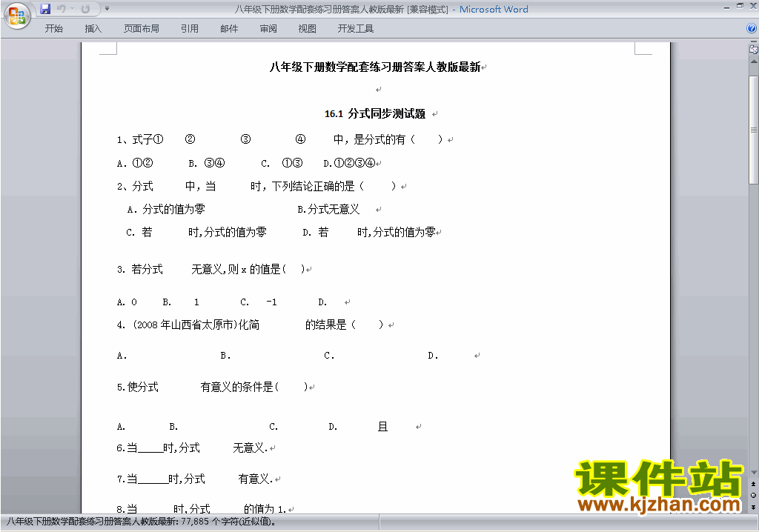This screenshot has width=759, height=532.
Task: Click option B.分式无意义
Action: (328, 209)
